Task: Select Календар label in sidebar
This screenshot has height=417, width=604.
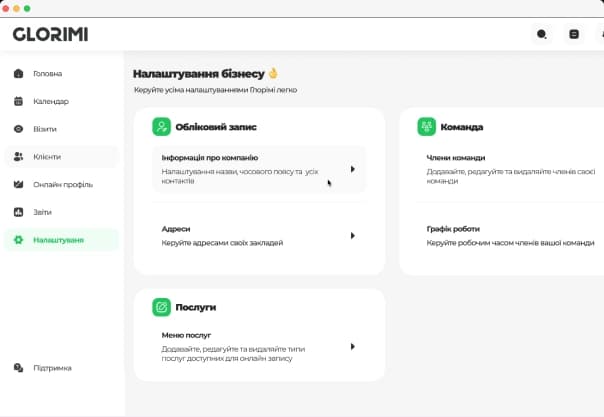Action: tap(51, 101)
